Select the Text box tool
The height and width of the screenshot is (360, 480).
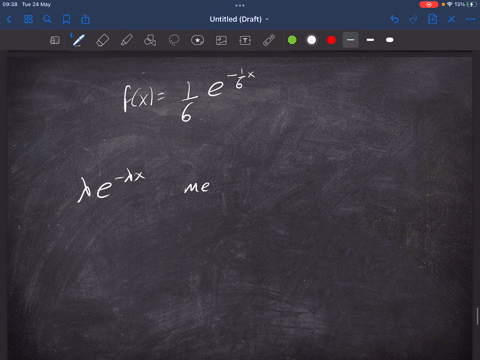pos(245,40)
